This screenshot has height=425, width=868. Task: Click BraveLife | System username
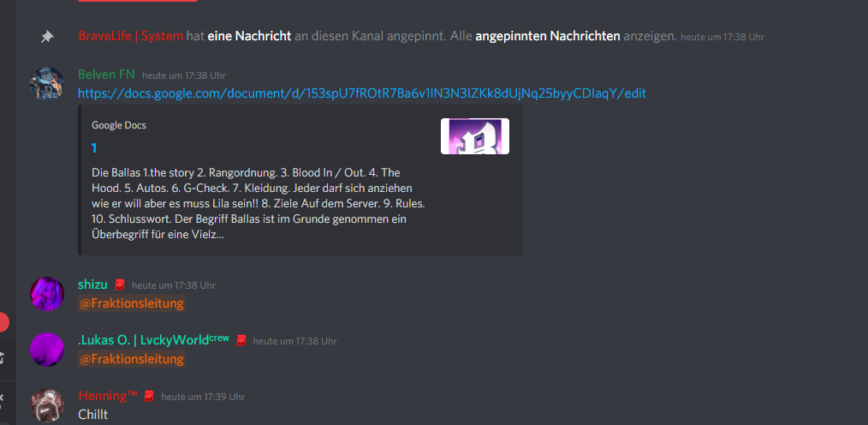point(131,37)
